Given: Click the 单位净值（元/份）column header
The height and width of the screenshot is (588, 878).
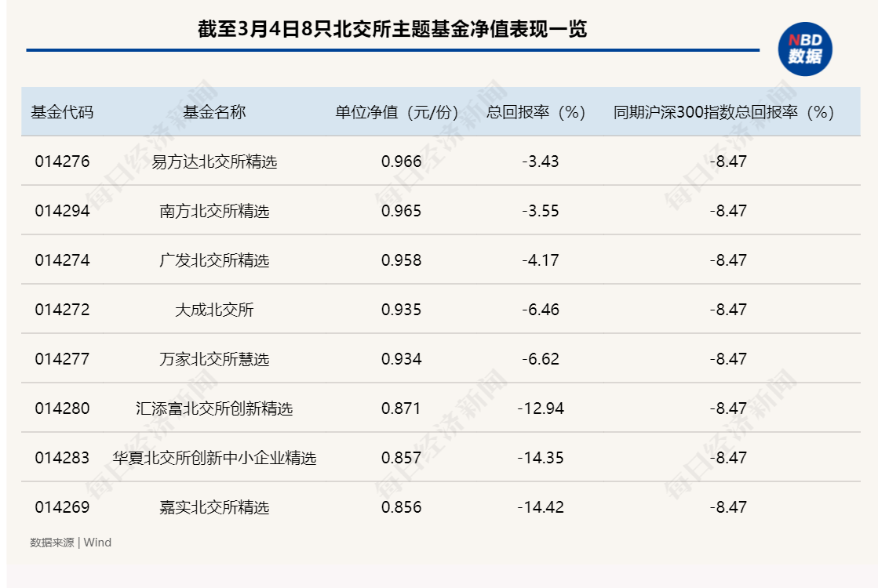Looking at the screenshot, I should point(396,112).
